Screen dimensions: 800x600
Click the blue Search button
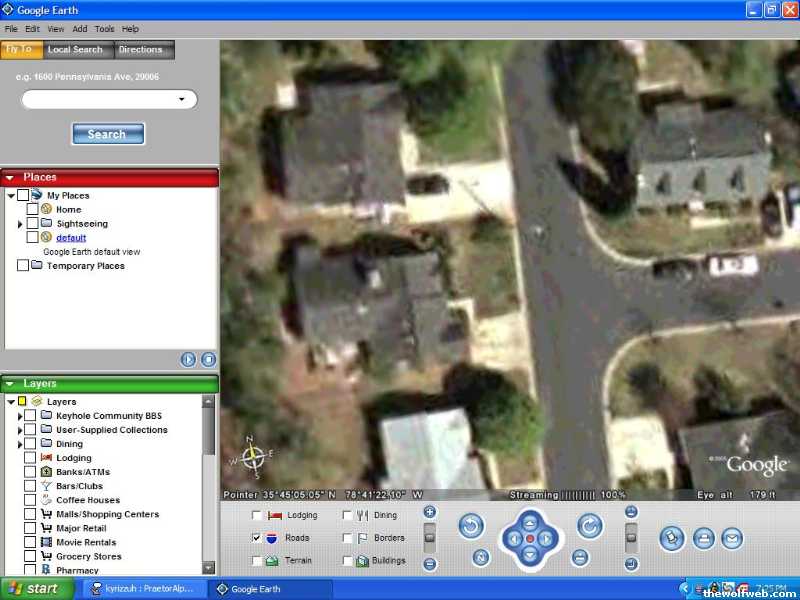[x=107, y=134]
